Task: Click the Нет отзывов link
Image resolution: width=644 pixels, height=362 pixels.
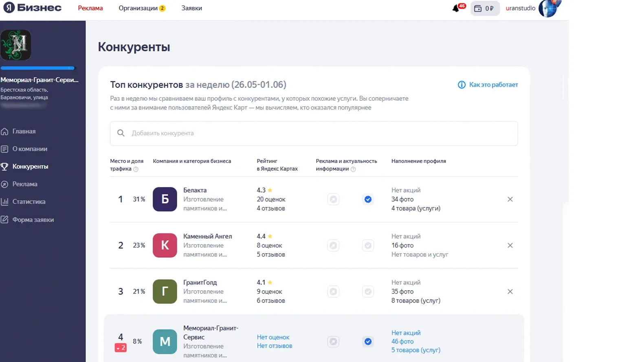Action: click(x=275, y=346)
